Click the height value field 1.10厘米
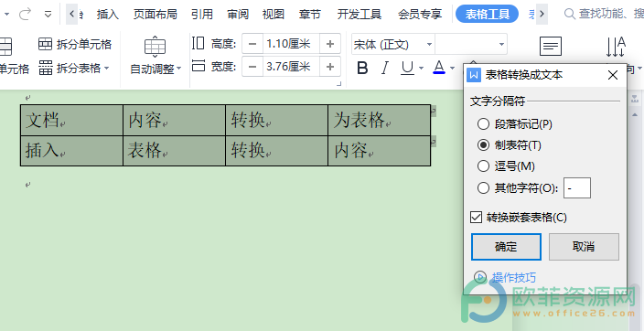The image size is (644, 331). (x=291, y=44)
